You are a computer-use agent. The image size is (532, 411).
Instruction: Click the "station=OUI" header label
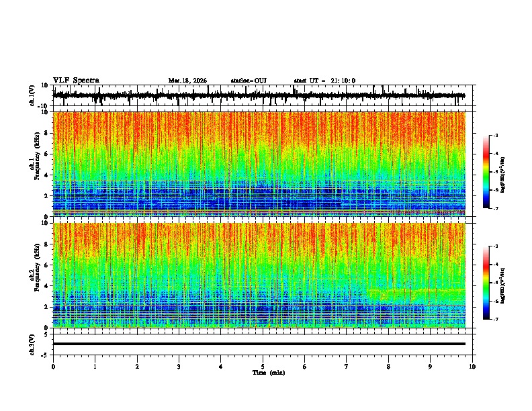pyautogui.click(x=249, y=81)
